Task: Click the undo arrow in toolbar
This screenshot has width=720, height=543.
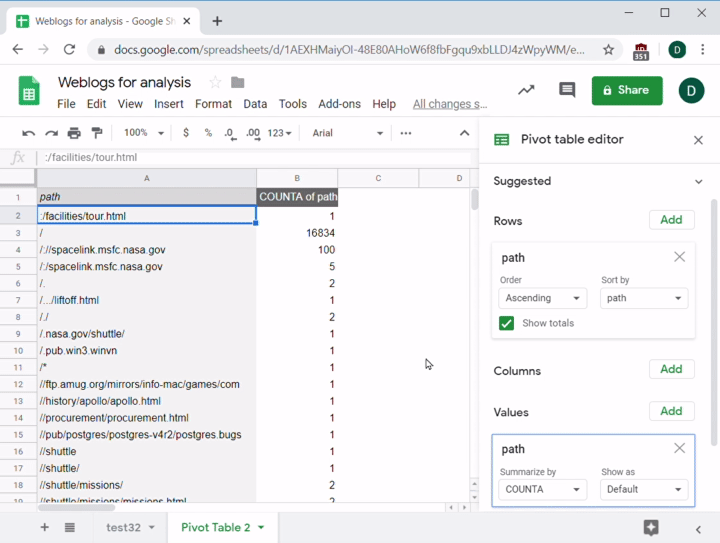Action: coord(29,133)
